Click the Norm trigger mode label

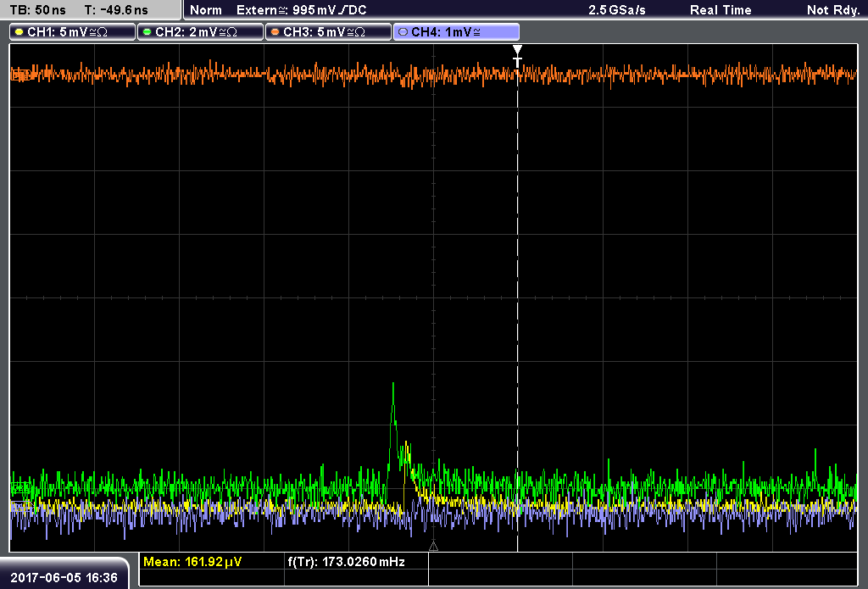pyautogui.click(x=206, y=10)
